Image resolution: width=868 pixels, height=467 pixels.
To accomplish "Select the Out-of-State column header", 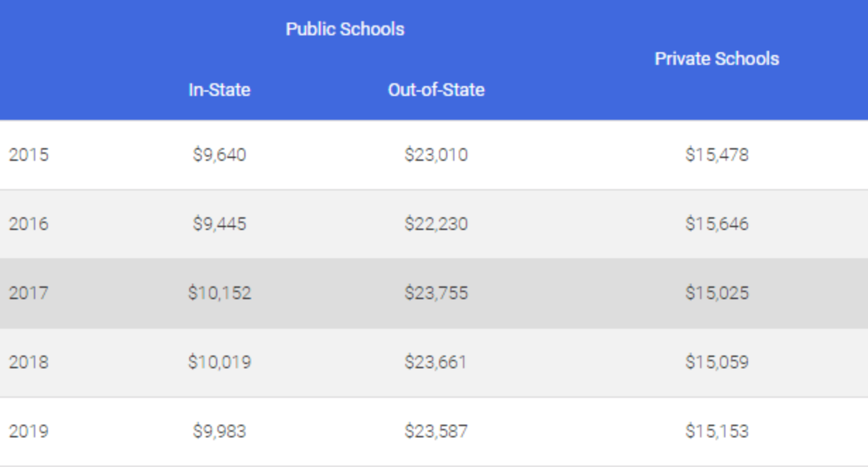I will (436, 90).
